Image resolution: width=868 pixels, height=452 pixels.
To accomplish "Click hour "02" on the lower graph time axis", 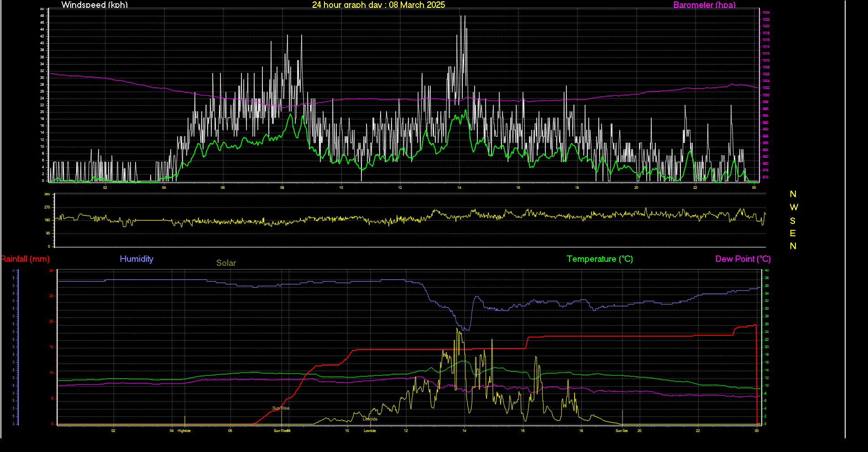I will 113,431.
